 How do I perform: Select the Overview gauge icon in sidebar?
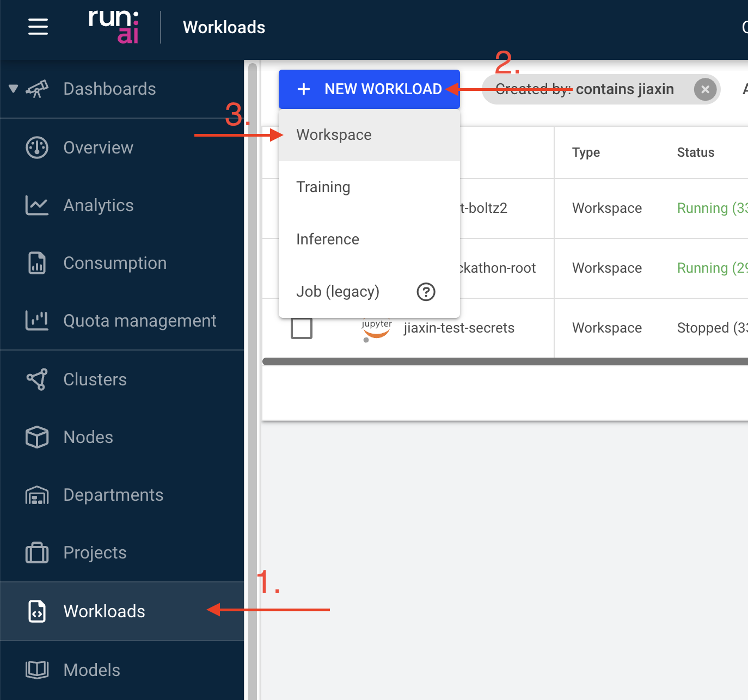36,148
